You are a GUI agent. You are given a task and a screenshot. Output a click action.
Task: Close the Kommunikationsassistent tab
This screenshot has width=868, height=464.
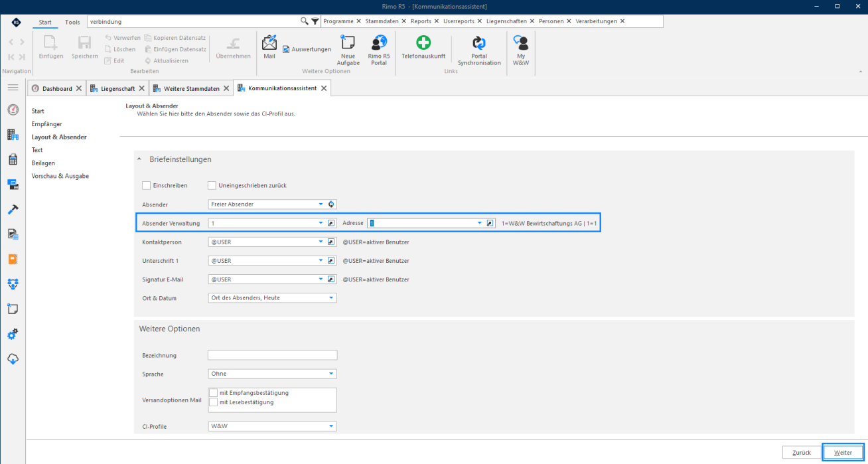coord(324,88)
